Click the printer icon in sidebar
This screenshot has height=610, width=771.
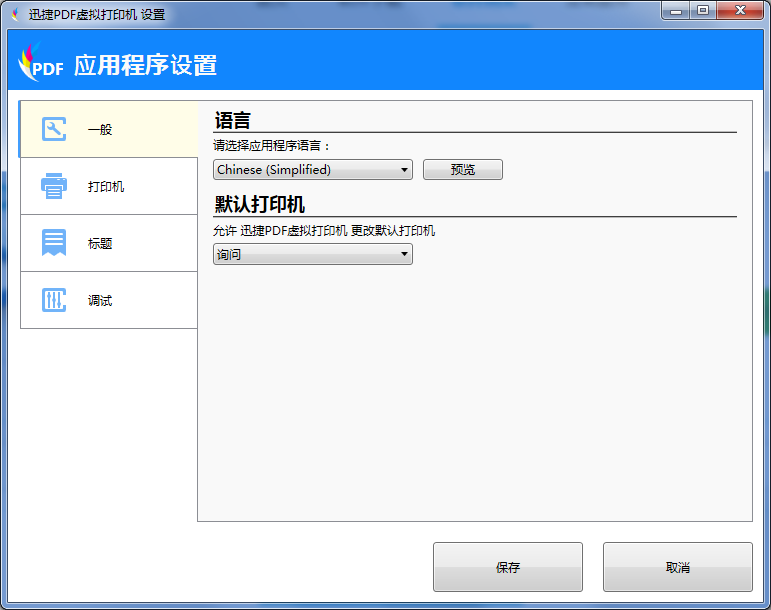pyautogui.click(x=54, y=186)
